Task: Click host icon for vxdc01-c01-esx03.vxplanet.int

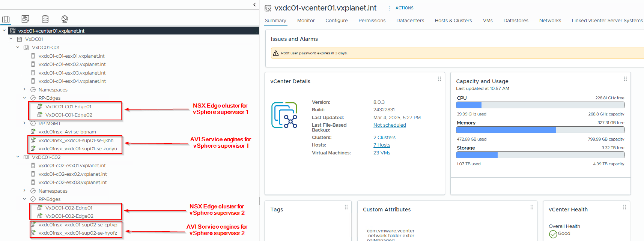Action: click(x=33, y=73)
